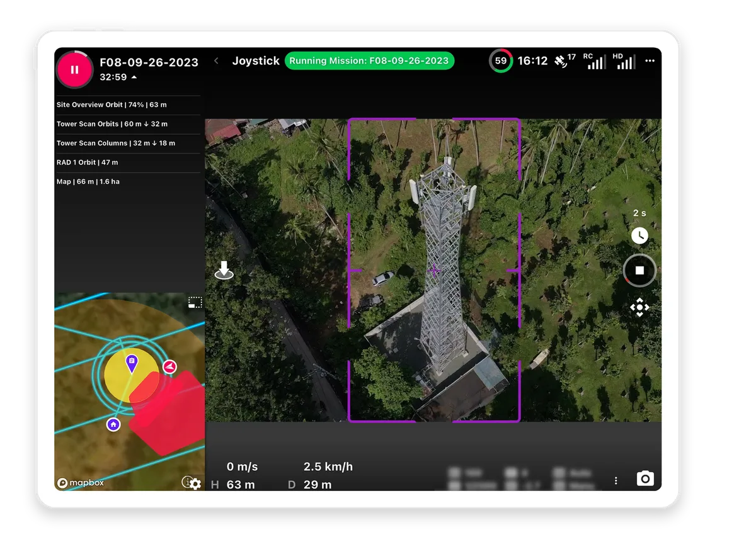This screenshot has width=756, height=547.
Task: Toggle map fullscreen with dashed rectangle icon
Action: (x=195, y=303)
